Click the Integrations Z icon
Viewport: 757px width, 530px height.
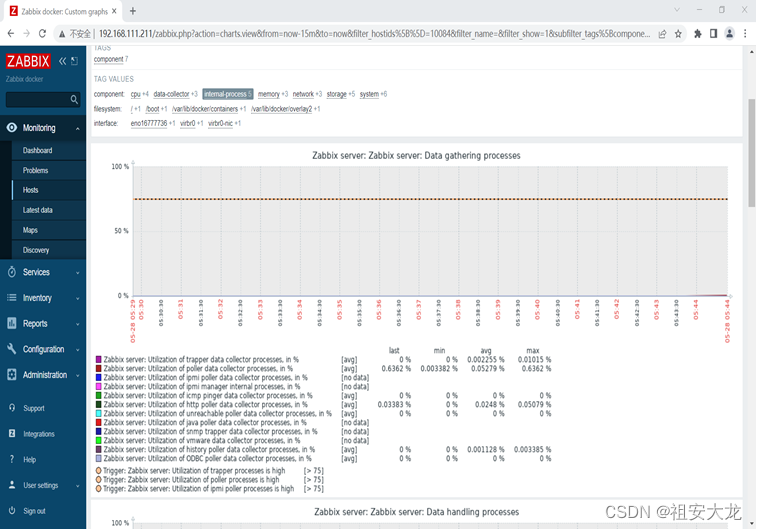(x=12, y=433)
